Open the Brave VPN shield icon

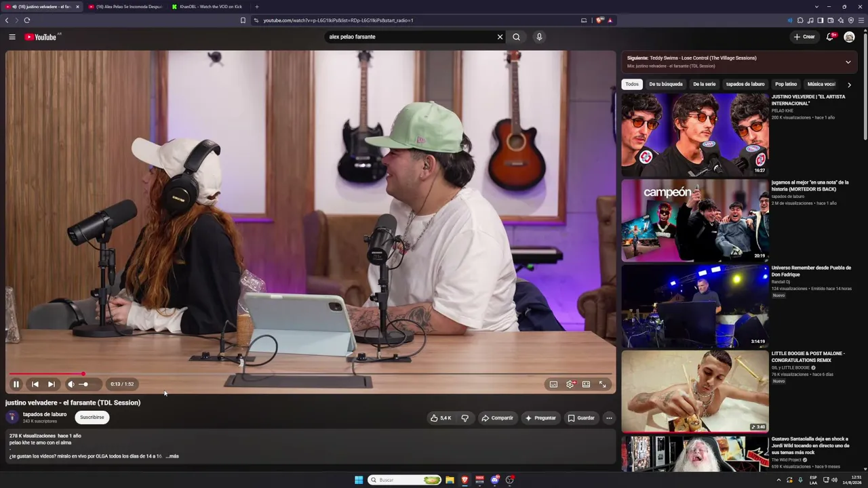(851, 20)
